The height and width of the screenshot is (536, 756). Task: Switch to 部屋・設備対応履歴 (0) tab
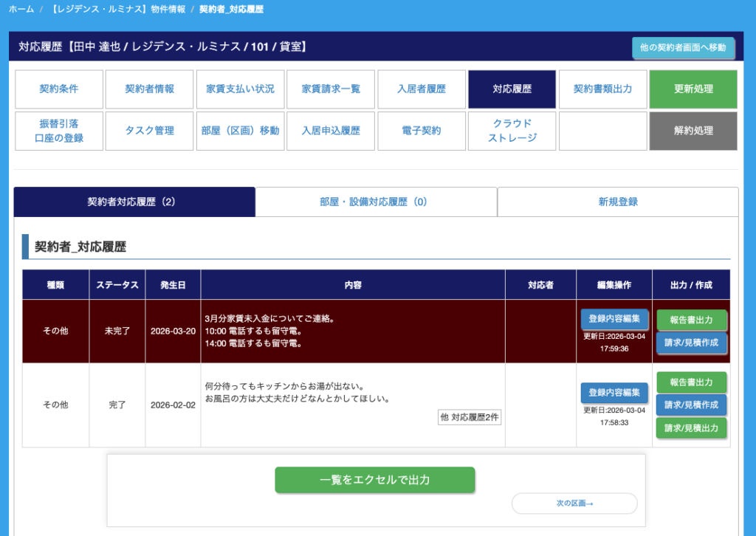click(x=376, y=202)
